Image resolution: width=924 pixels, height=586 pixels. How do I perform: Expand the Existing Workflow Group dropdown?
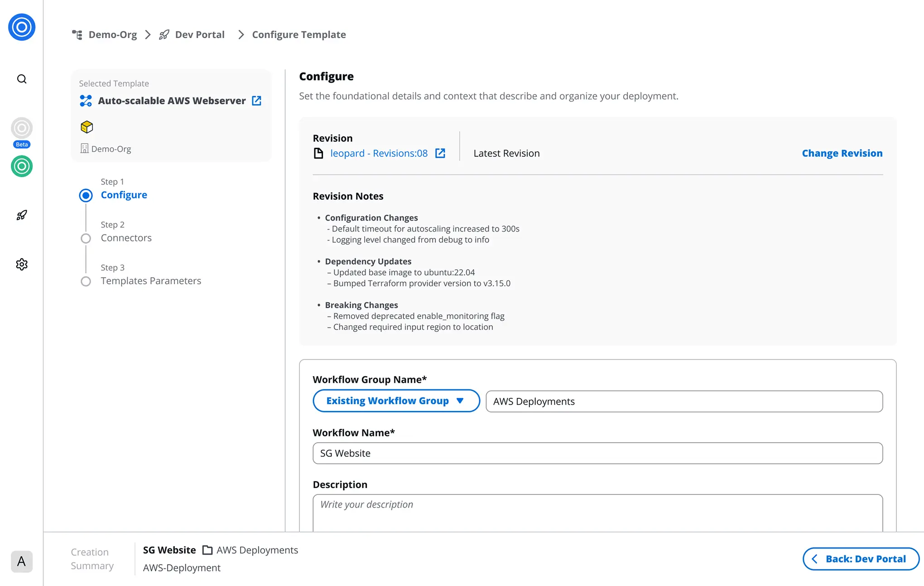[x=396, y=401]
